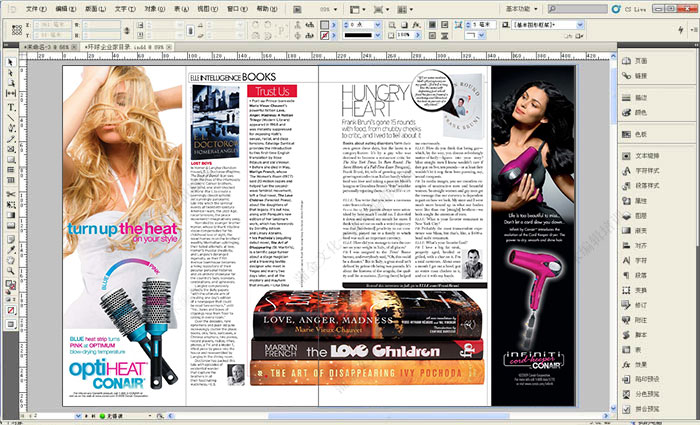Switch to the first document tab at 66%

click(50, 47)
